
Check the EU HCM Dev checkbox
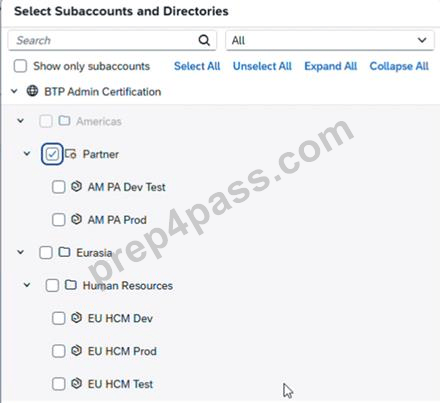point(59,318)
